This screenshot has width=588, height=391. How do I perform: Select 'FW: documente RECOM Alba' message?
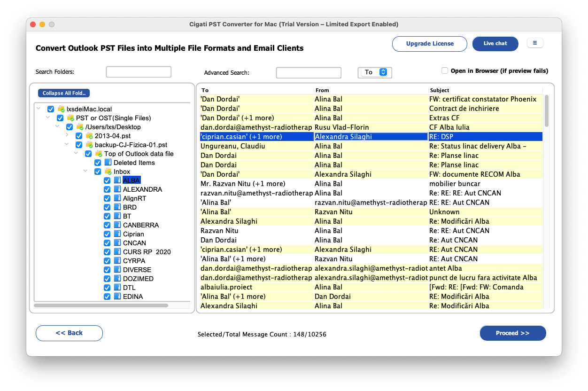click(x=371, y=174)
